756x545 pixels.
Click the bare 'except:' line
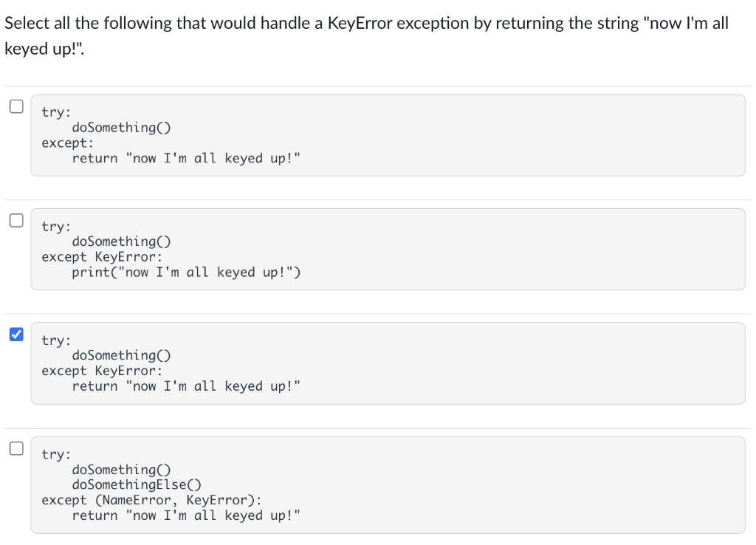coord(67,143)
